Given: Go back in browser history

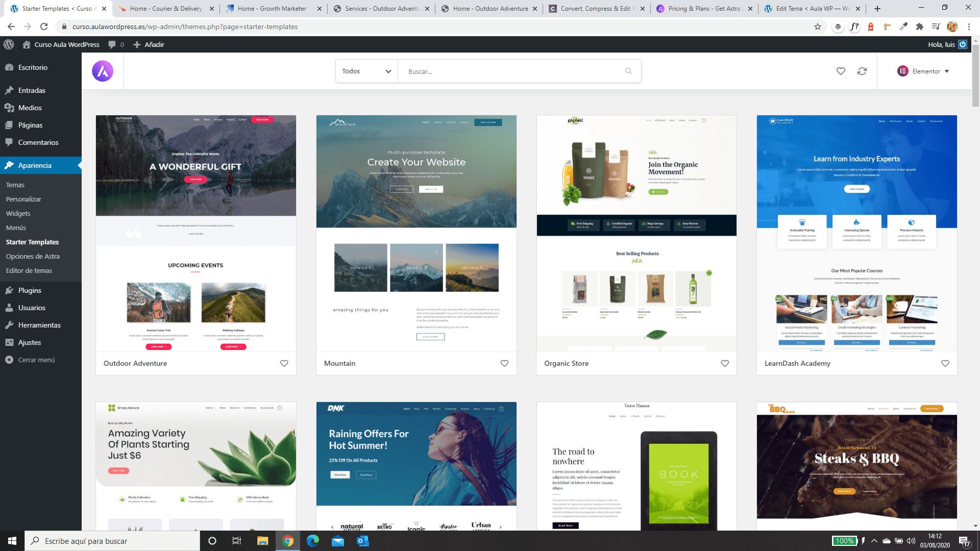Looking at the screenshot, I should coord(11,27).
